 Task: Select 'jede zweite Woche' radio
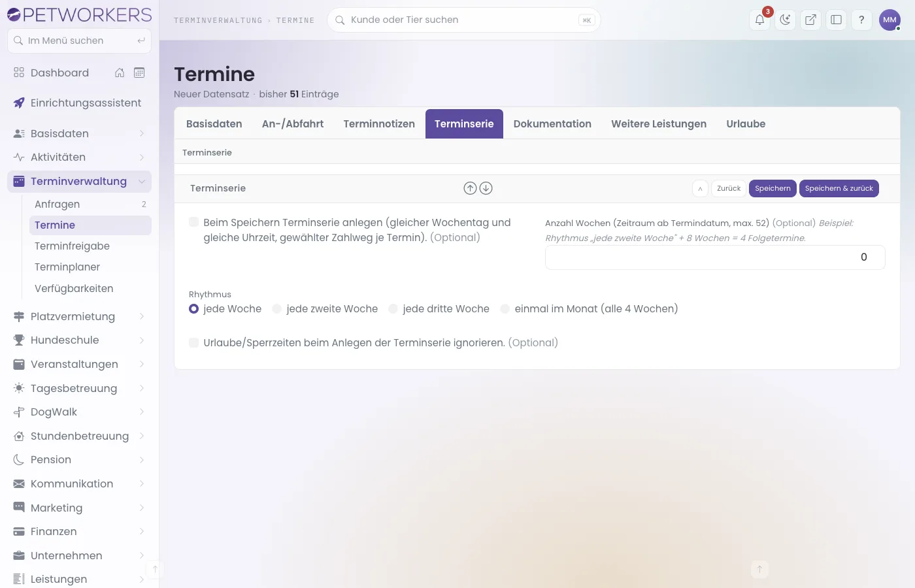(x=276, y=308)
